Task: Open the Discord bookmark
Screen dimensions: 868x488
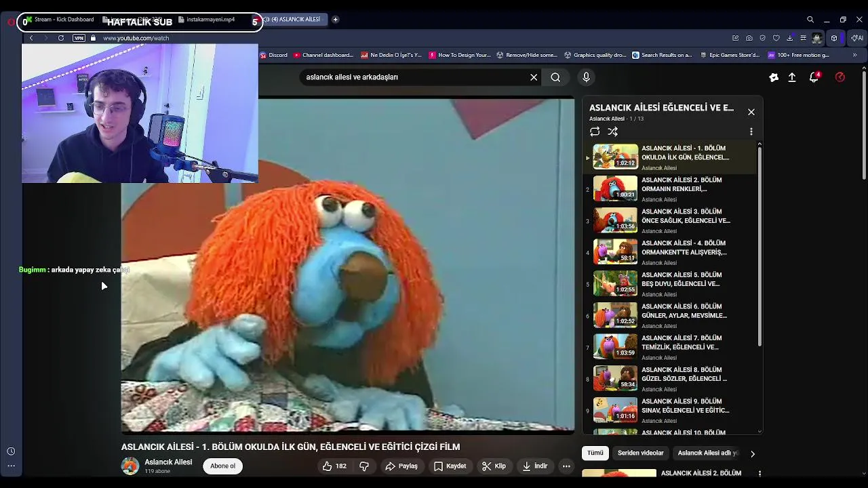Action: (x=274, y=56)
